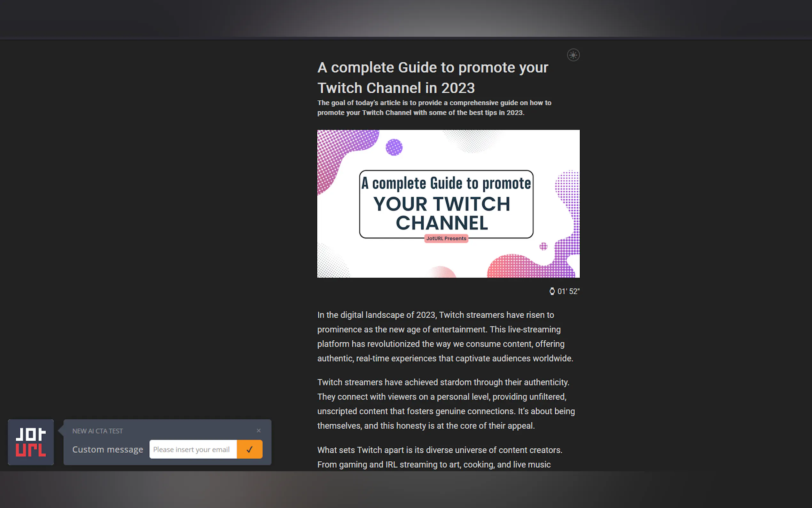Image resolution: width=812 pixels, height=508 pixels.
Task: Click the reading time watch icon
Action: (x=552, y=291)
